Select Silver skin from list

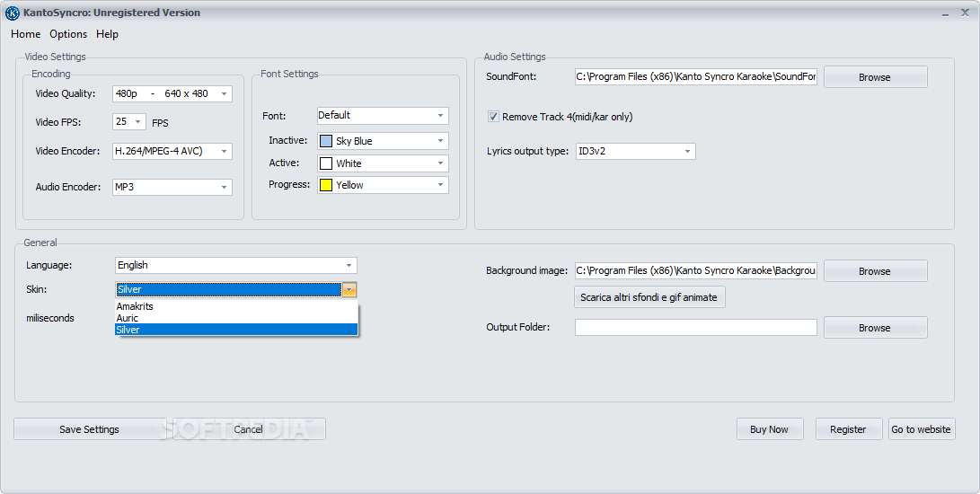[x=236, y=330]
